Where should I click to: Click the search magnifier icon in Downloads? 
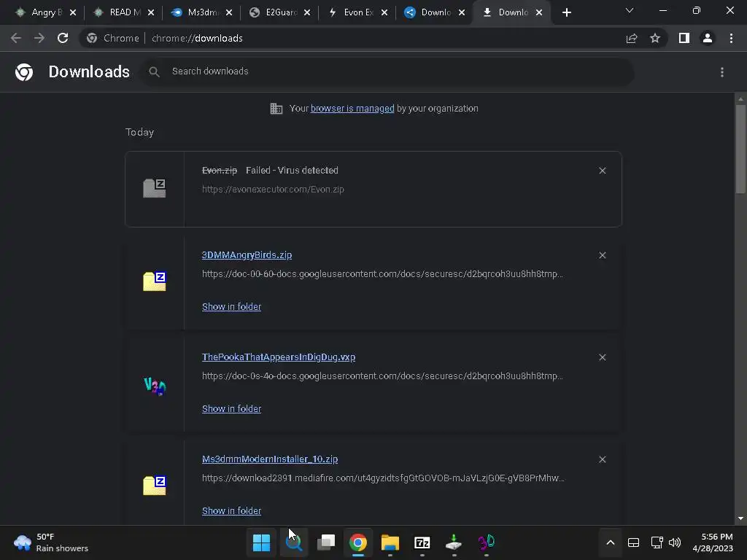point(154,72)
